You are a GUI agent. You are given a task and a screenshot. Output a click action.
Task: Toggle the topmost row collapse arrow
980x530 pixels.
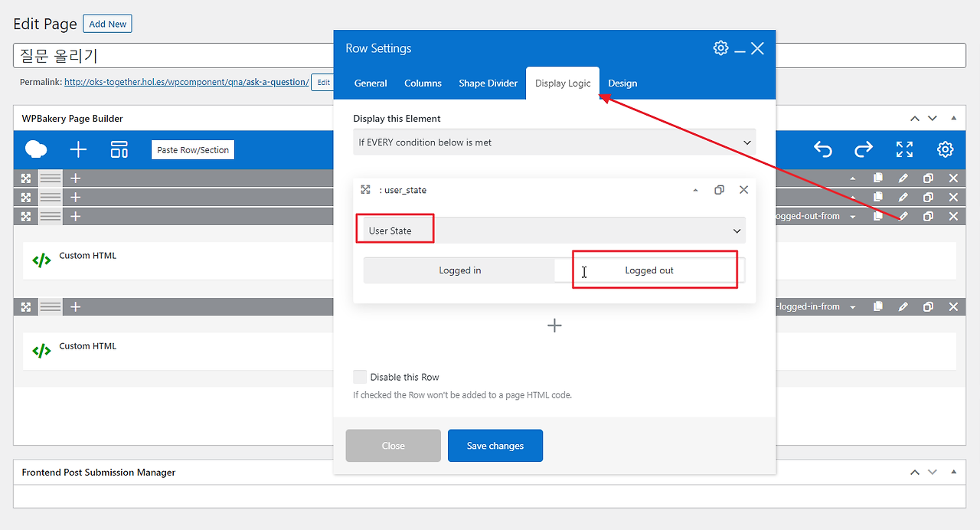point(853,178)
